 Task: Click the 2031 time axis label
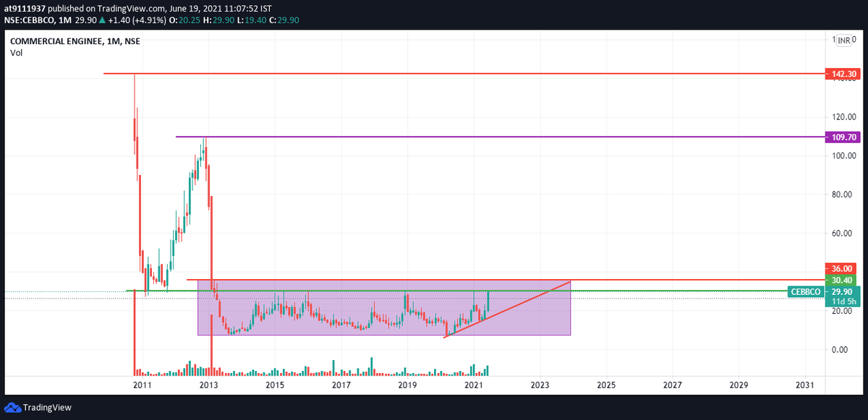[804, 385]
